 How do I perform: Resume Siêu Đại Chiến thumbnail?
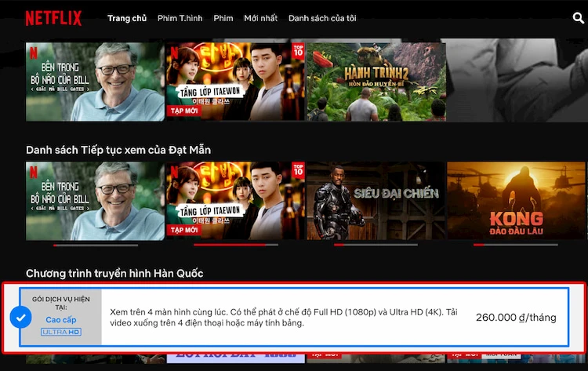tap(376, 201)
